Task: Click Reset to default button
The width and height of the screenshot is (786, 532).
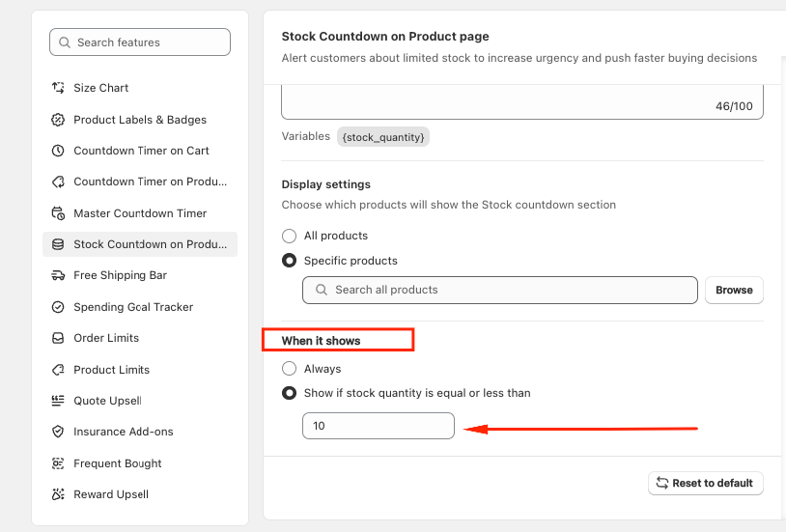Action: (x=705, y=483)
